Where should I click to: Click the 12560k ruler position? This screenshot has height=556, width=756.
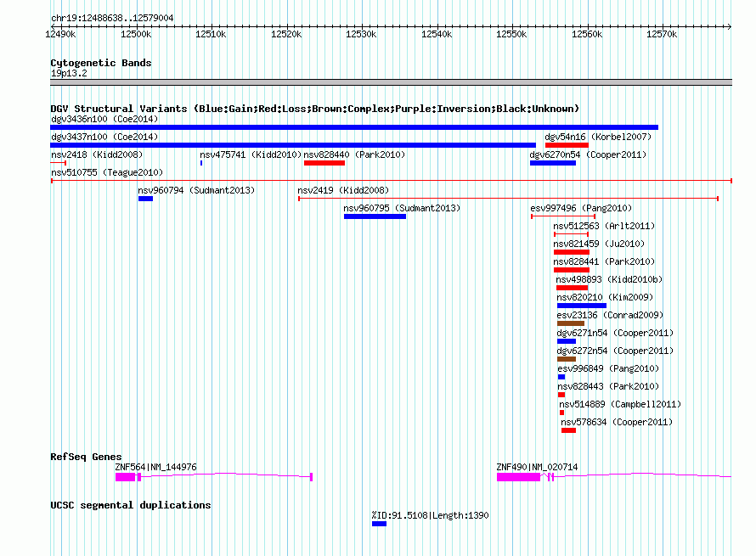point(587,34)
